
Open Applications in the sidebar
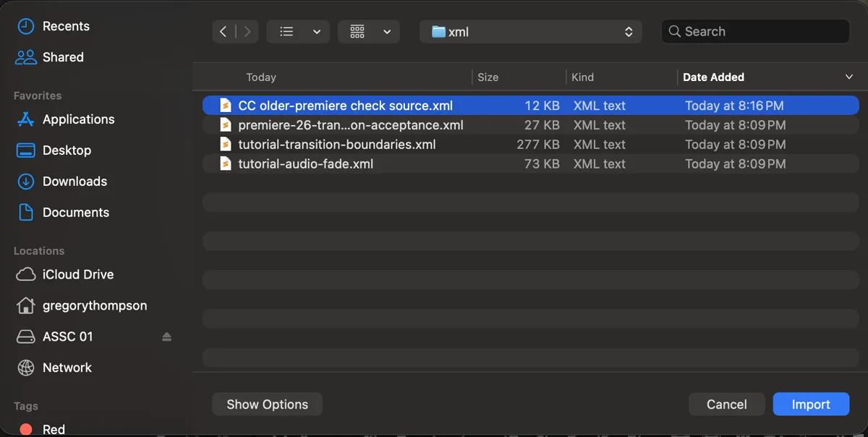click(78, 119)
